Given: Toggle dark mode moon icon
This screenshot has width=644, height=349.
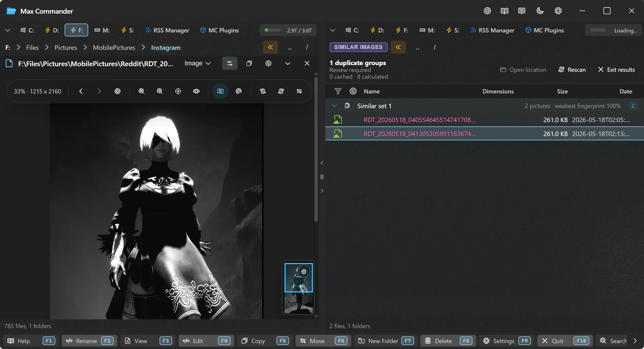Looking at the screenshot, I should tap(540, 11).
